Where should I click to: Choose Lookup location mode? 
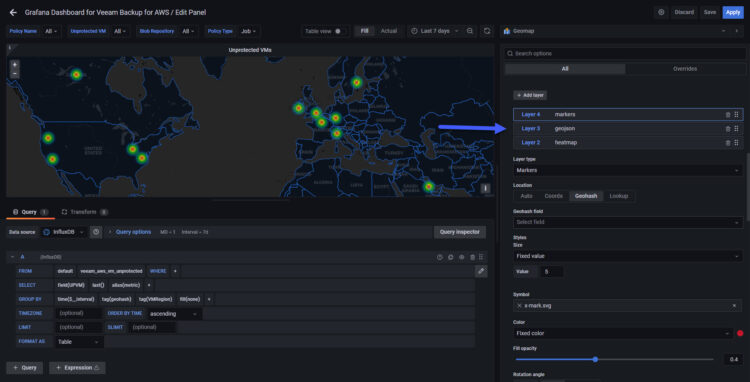[619, 196]
